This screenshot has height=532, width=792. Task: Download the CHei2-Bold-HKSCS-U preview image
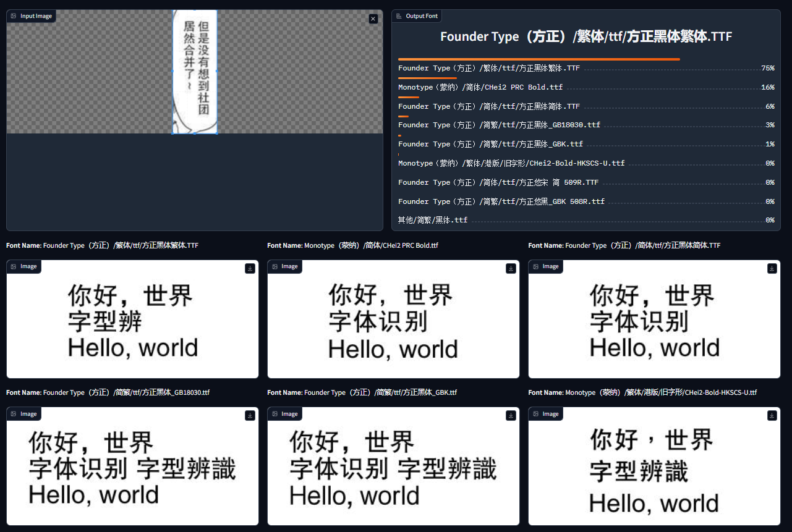click(772, 416)
